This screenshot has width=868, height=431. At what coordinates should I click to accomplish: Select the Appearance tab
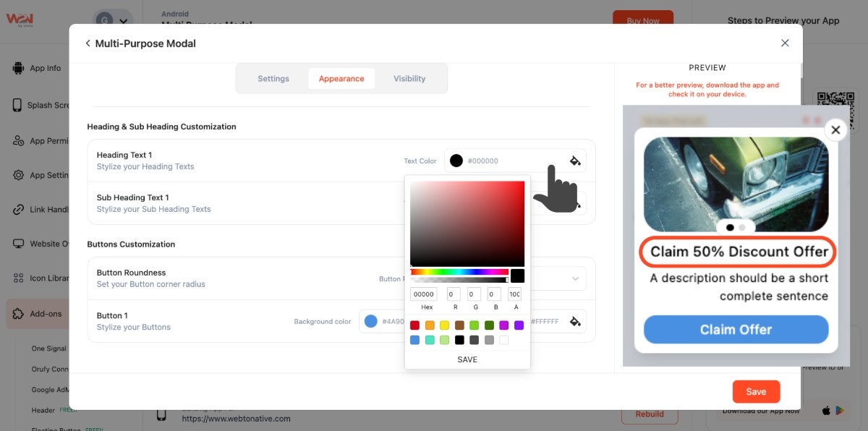[341, 78]
